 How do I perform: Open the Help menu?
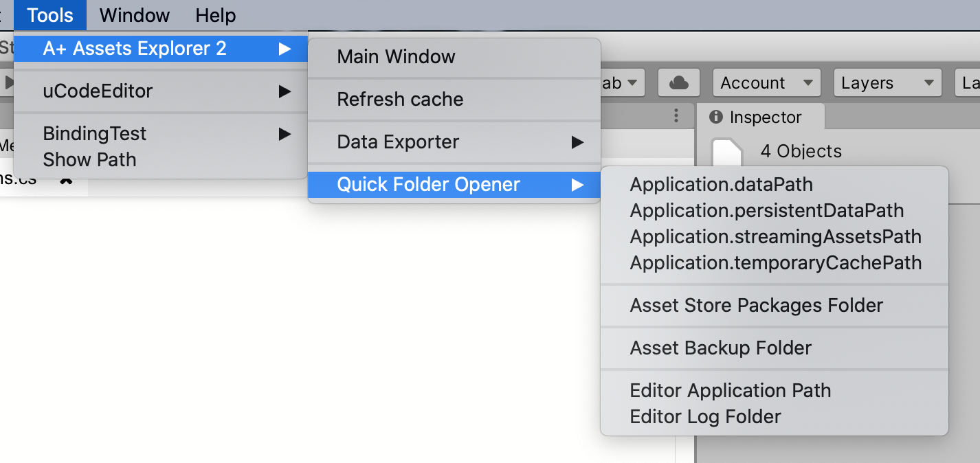click(x=216, y=15)
